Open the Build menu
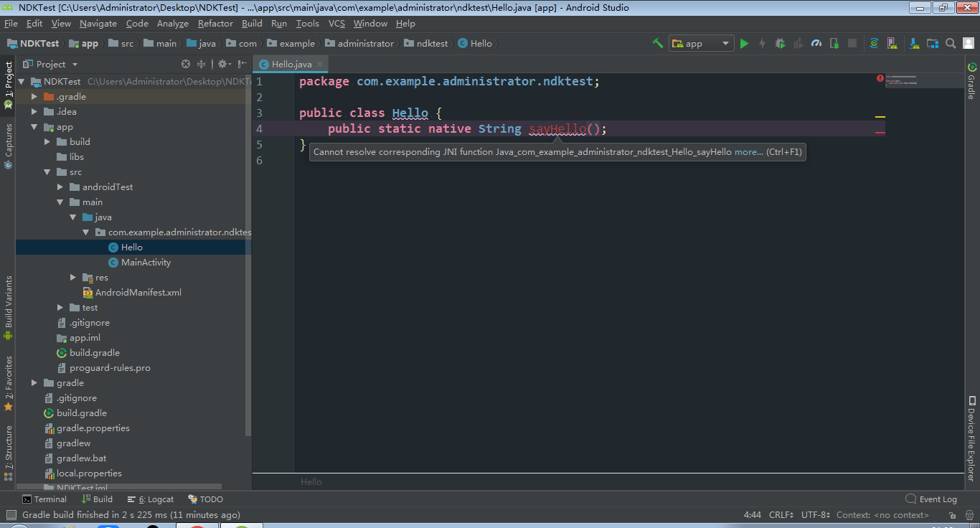Screen dimensions: 980x528 tap(252, 23)
